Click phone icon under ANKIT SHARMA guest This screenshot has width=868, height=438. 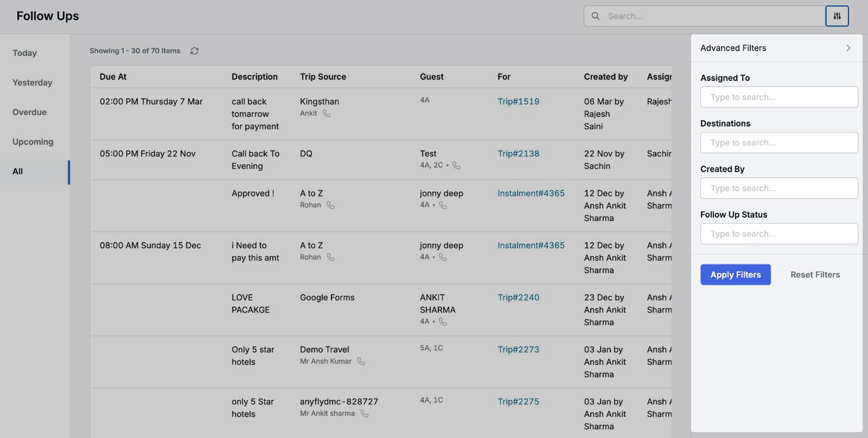point(443,322)
